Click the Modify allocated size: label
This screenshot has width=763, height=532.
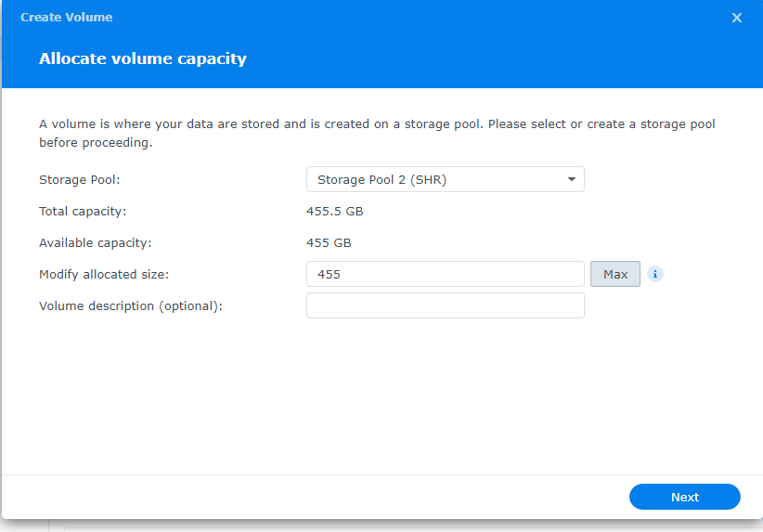pyautogui.click(x=104, y=275)
